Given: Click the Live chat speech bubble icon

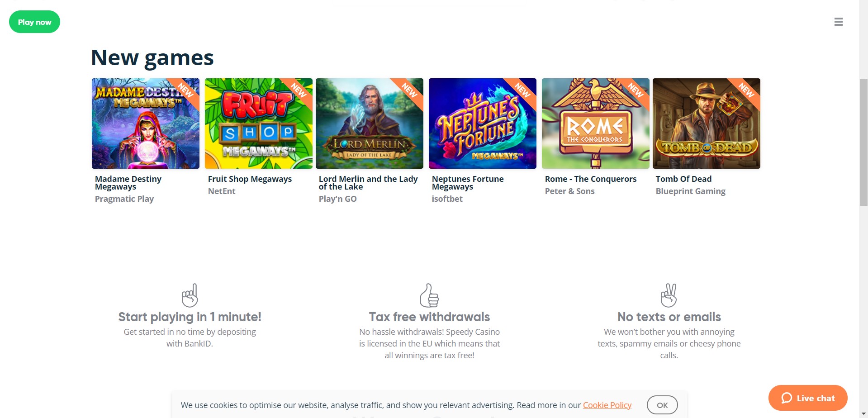Looking at the screenshot, I should click(x=787, y=398).
